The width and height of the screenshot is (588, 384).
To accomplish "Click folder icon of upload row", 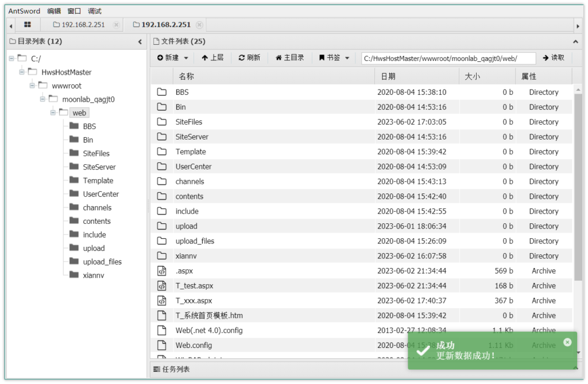I will point(161,226).
